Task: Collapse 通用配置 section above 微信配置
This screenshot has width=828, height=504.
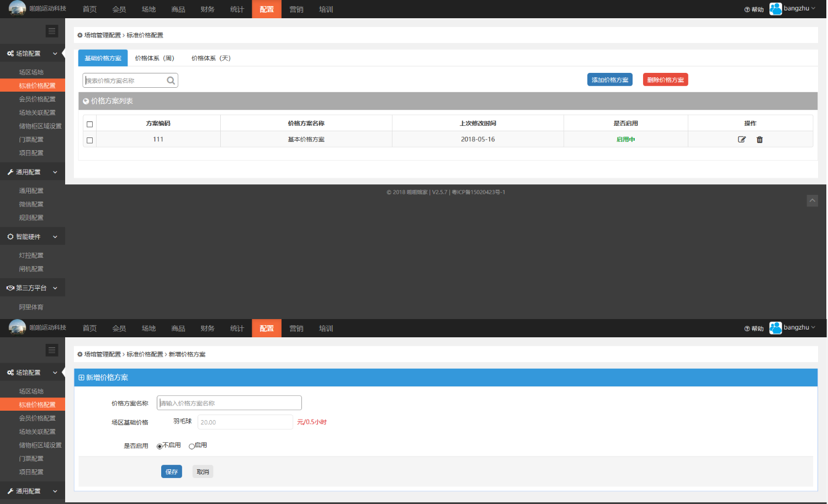Action: point(55,172)
